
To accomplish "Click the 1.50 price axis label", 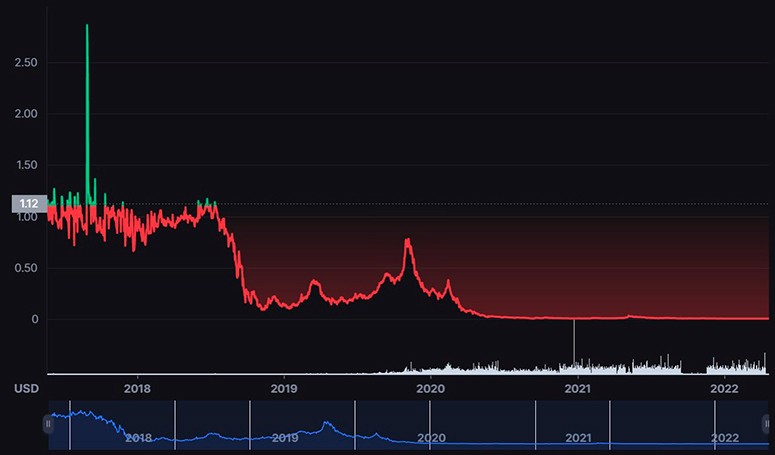I will click(27, 165).
